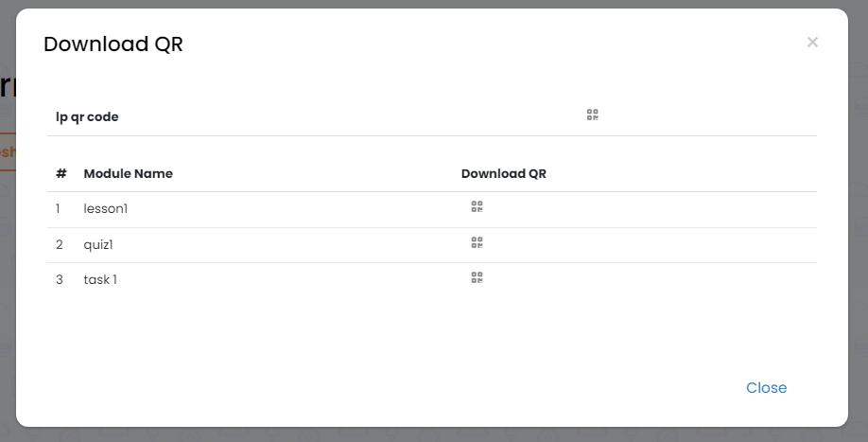Click the Close link at bottom right
This screenshot has height=442, width=868.
(x=766, y=388)
